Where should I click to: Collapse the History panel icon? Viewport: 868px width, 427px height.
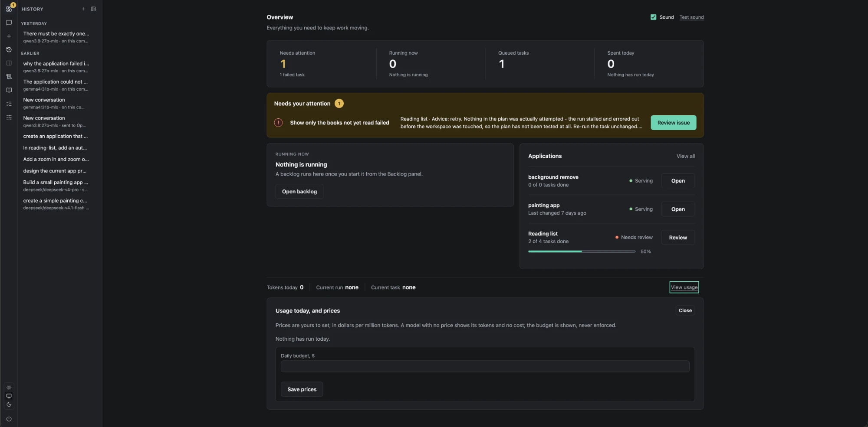pos(93,9)
